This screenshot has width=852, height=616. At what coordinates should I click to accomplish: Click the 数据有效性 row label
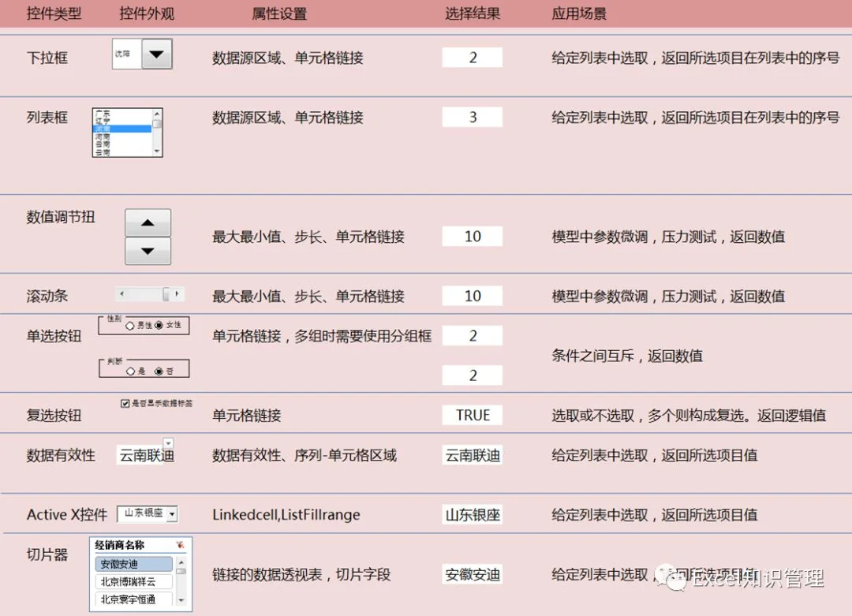pos(61,455)
